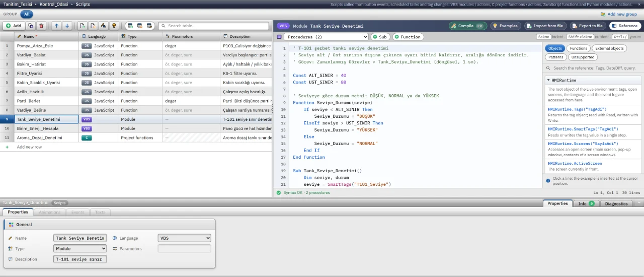
Task: Click the Parameters column header
Action: tap(191, 36)
